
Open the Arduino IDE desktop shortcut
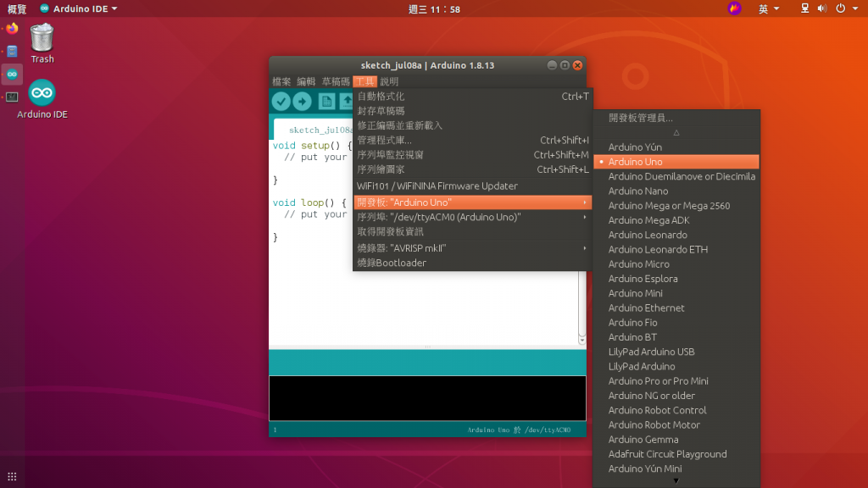pyautogui.click(x=42, y=99)
